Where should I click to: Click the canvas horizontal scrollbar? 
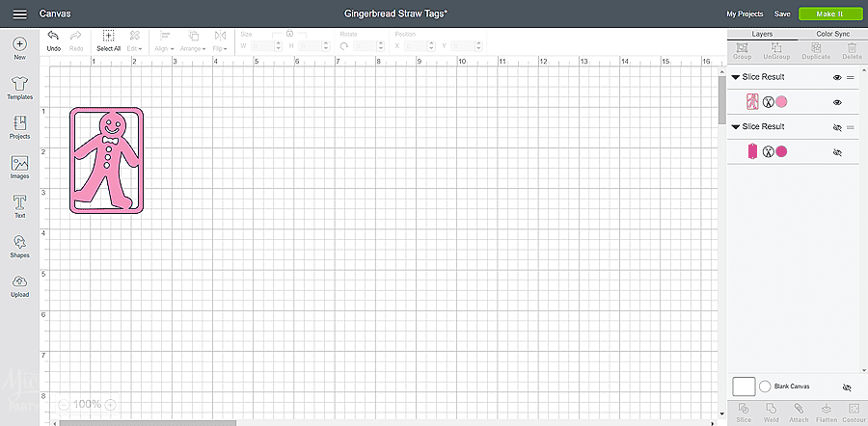click(x=148, y=423)
